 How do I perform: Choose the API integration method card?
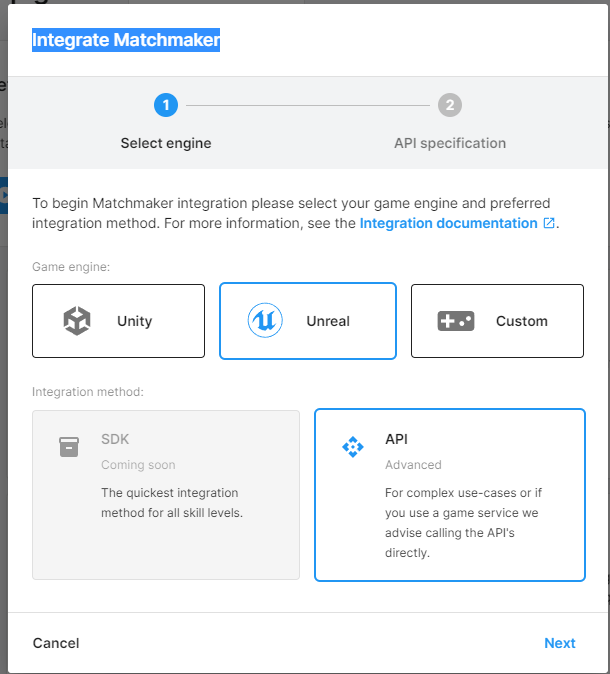pyautogui.click(x=450, y=495)
